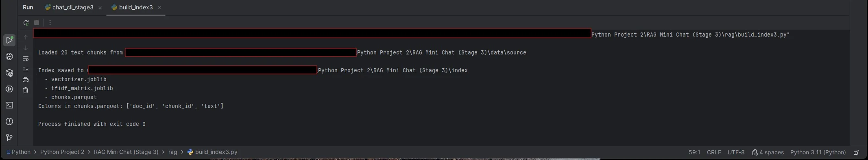The width and height of the screenshot is (868, 160).
Task: Toggle soft-wrap in console output
Action: point(26,58)
